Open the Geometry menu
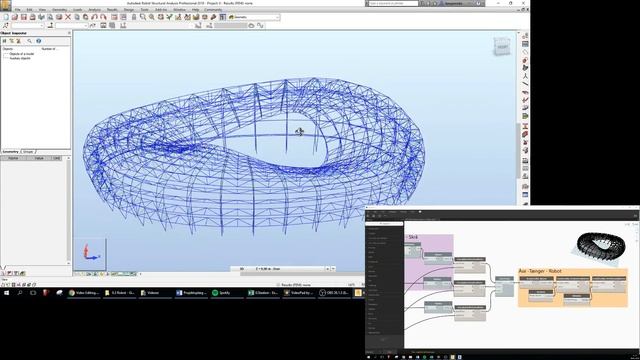Viewport: 640px width, 360px height. [x=60, y=9]
